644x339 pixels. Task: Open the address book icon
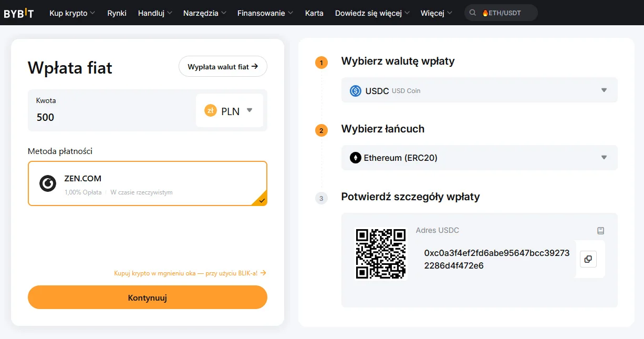tap(601, 231)
